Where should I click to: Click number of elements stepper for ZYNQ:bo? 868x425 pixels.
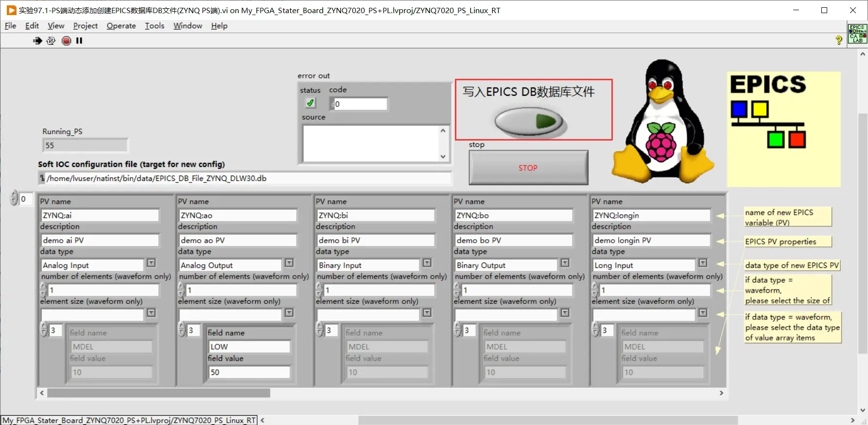(x=457, y=290)
